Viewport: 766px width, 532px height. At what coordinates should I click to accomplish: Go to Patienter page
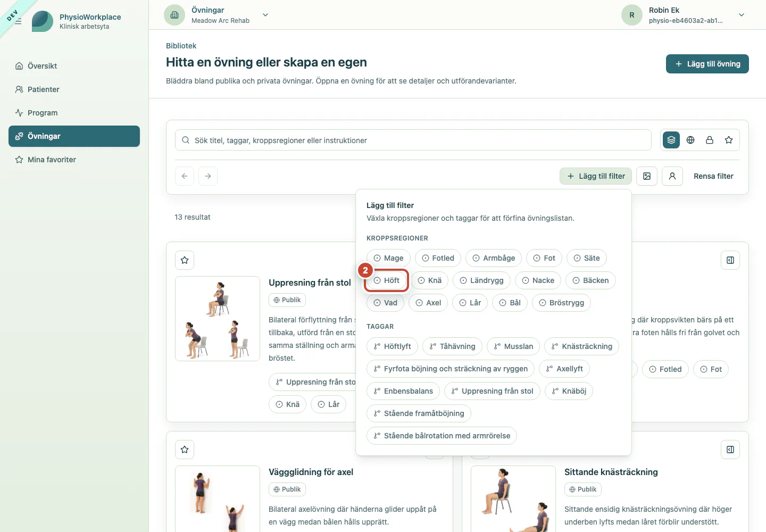[74, 89]
